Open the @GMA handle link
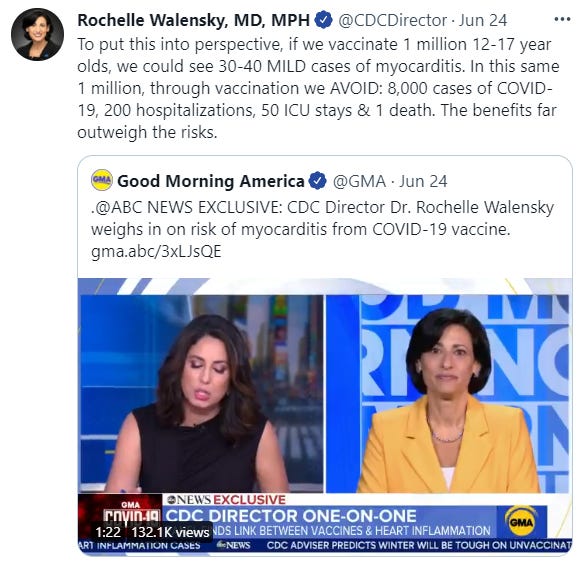 point(359,182)
